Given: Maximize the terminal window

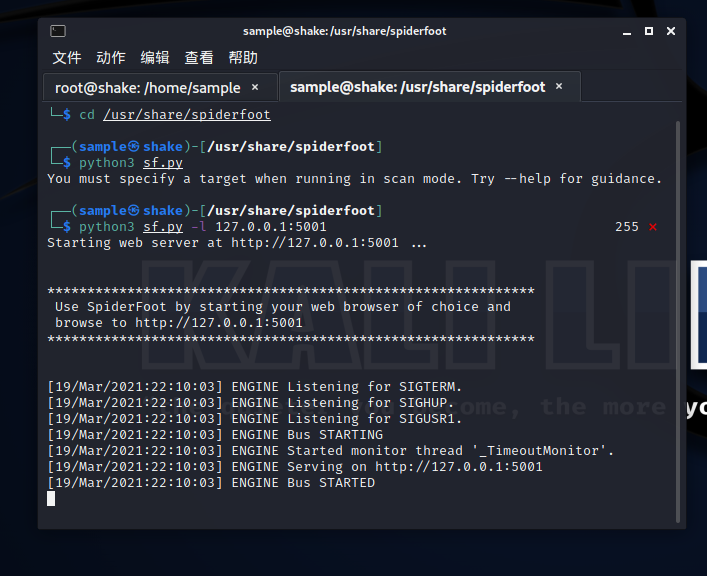Looking at the screenshot, I should (649, 31).
